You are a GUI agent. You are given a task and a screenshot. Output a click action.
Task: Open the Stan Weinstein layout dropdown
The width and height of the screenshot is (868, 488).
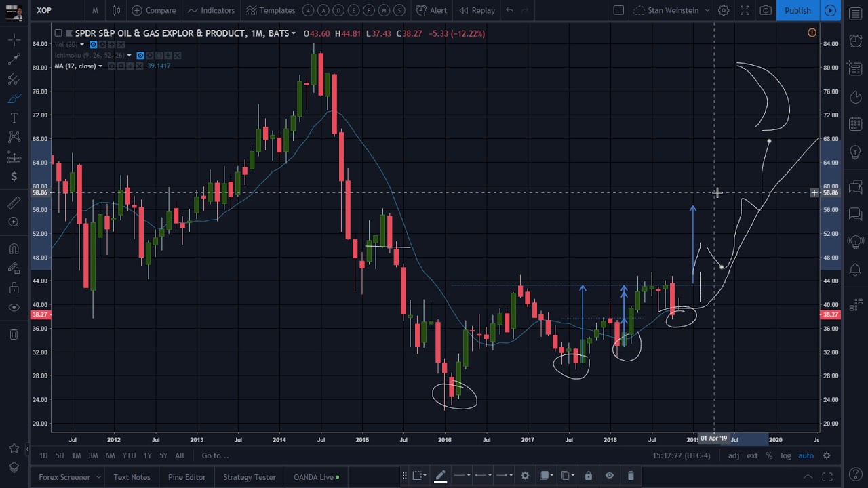point(671,10)
